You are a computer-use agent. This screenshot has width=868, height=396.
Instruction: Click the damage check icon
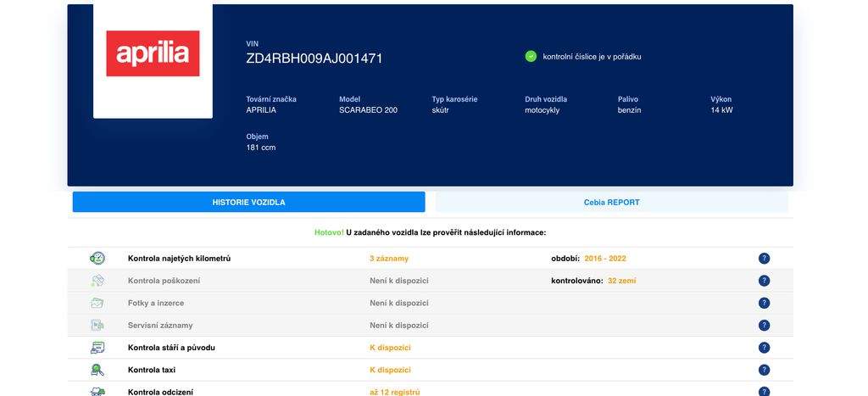click(97, 281)
